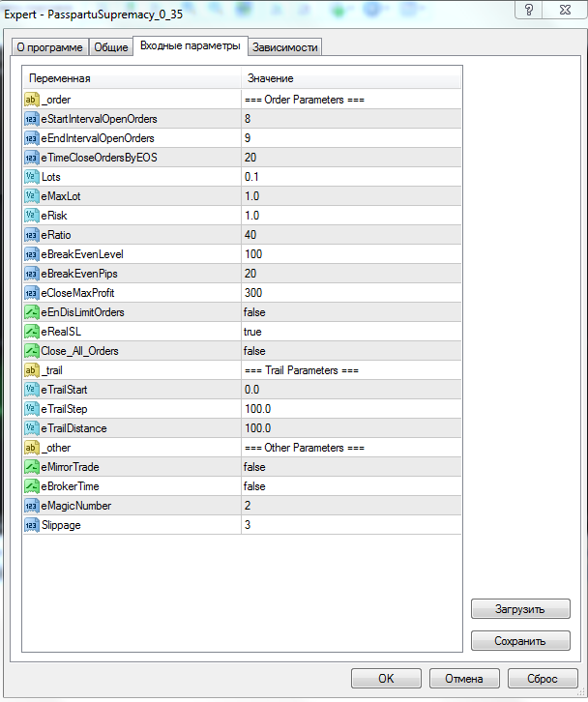This screenshot has height=702, width=588.
Task: Click the Отмена button
Action: coord(464,678)
